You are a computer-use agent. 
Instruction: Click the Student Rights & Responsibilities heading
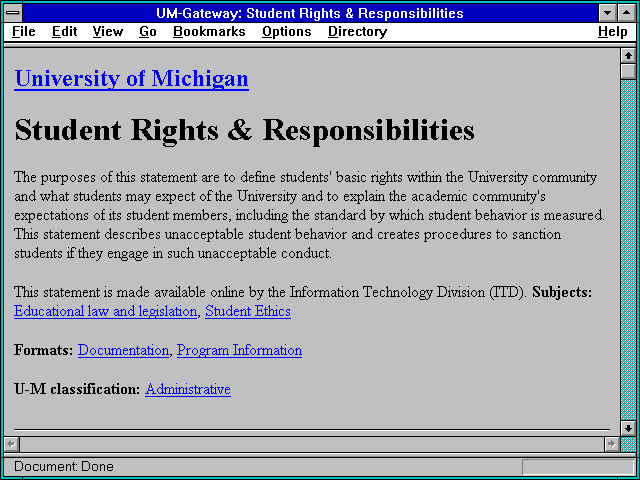(x=244, y=130)
